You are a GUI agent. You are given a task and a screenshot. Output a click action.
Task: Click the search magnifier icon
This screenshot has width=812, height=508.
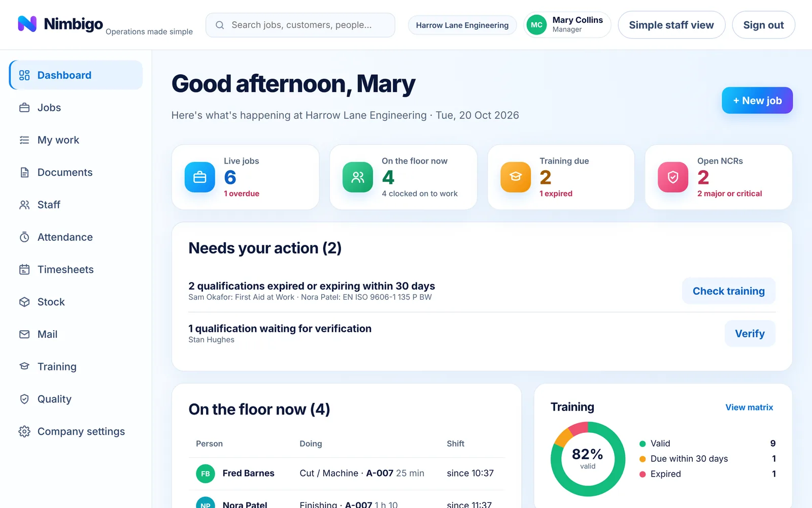pyautogui.click(x=220, y=25)
